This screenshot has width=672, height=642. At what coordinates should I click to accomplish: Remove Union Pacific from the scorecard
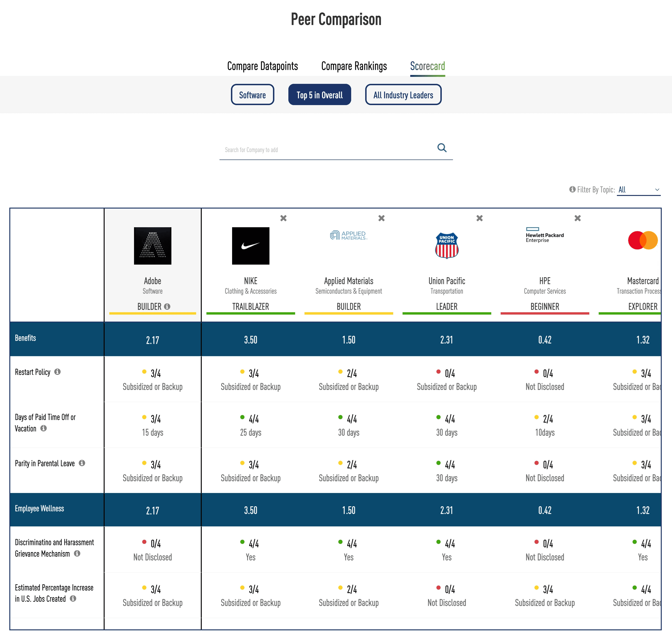click(479, 218)
